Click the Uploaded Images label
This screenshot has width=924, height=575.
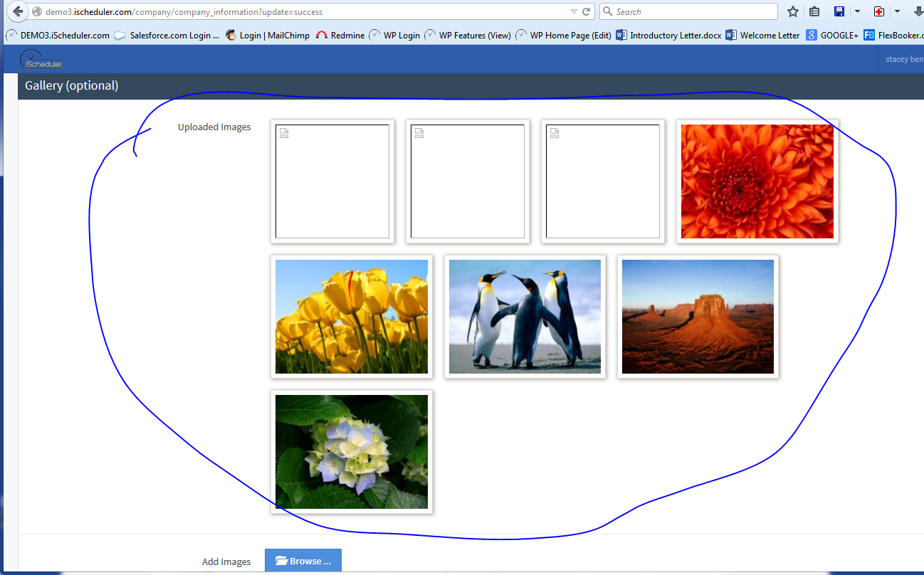click(214, 127)
